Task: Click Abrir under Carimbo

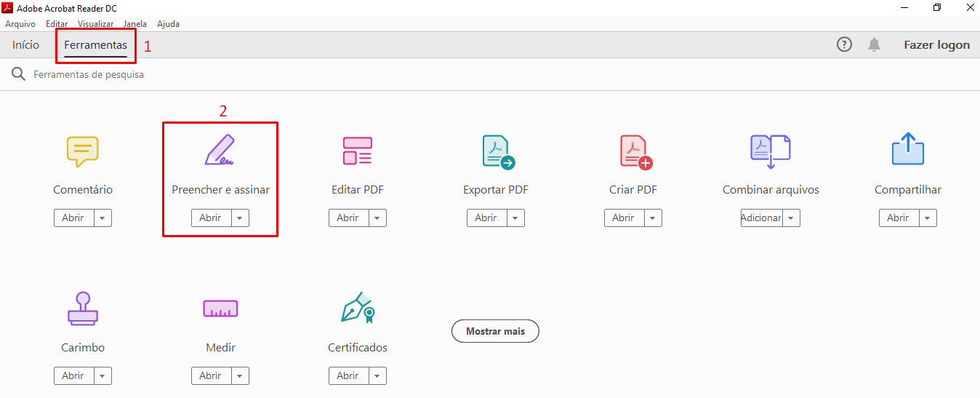Action: 74,376
